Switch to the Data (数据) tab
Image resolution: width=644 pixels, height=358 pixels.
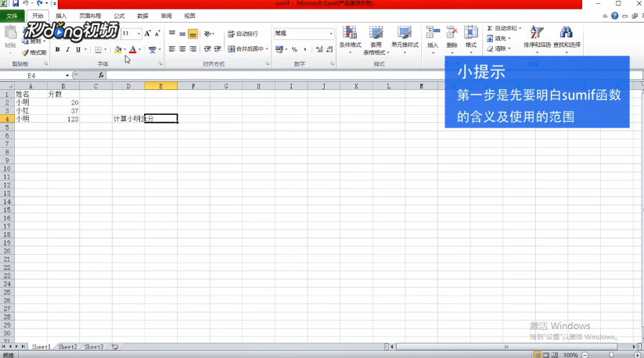tap(142, 16)
